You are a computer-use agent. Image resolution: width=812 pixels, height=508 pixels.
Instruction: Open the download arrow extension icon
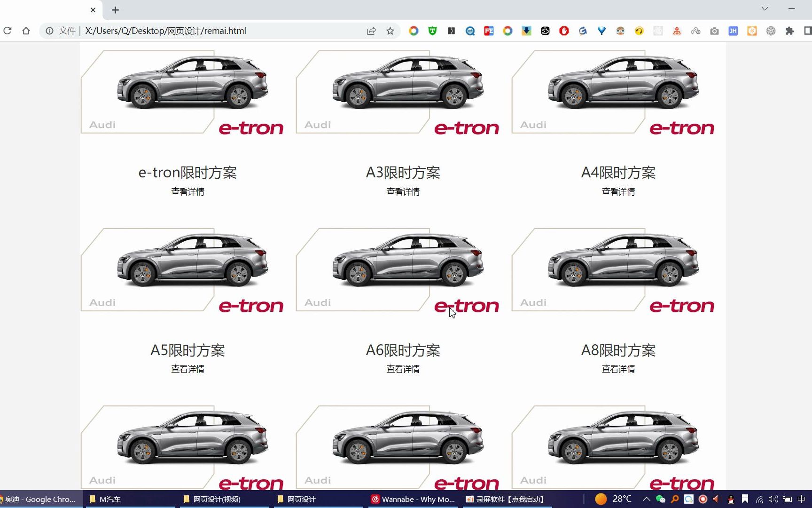[526, 31]
